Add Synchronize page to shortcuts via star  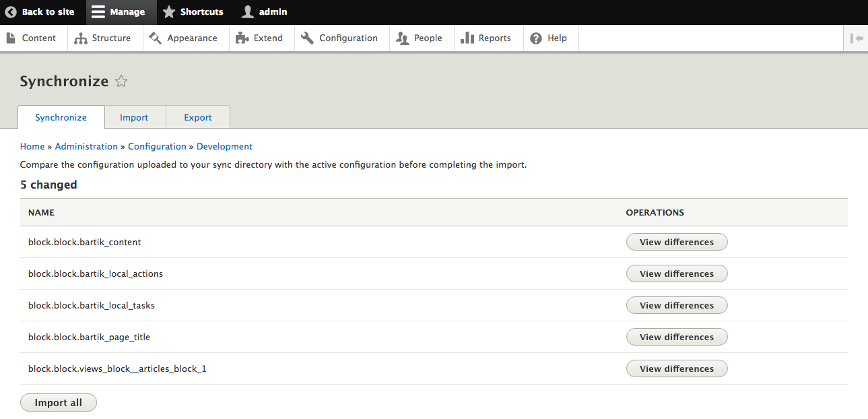click(121, 82)
